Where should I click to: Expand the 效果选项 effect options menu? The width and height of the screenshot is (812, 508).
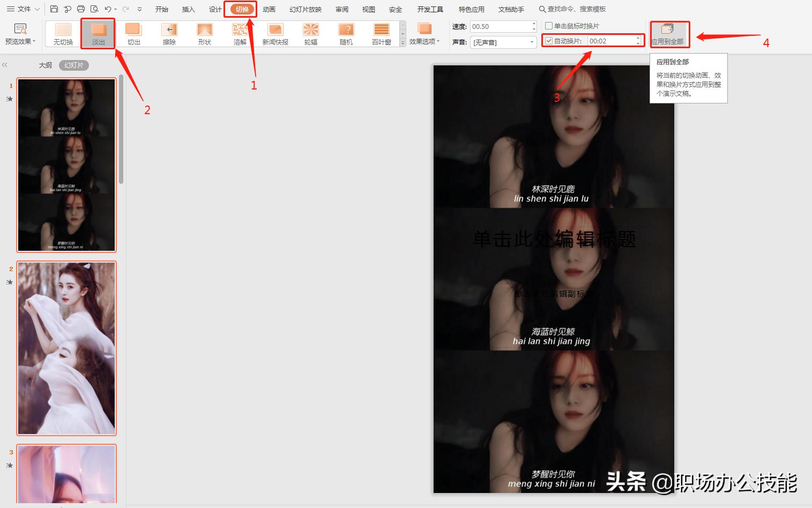[x=424, y=33]
